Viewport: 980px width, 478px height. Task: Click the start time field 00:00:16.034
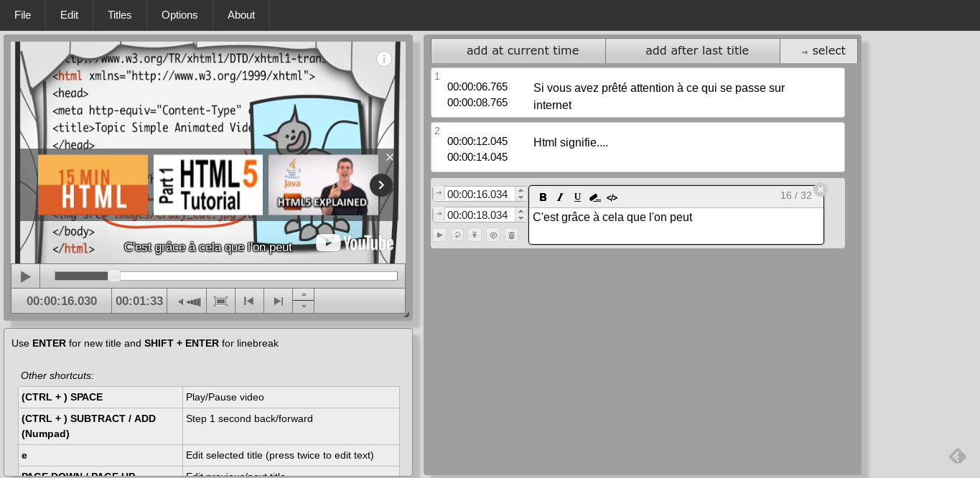[480, 194]
